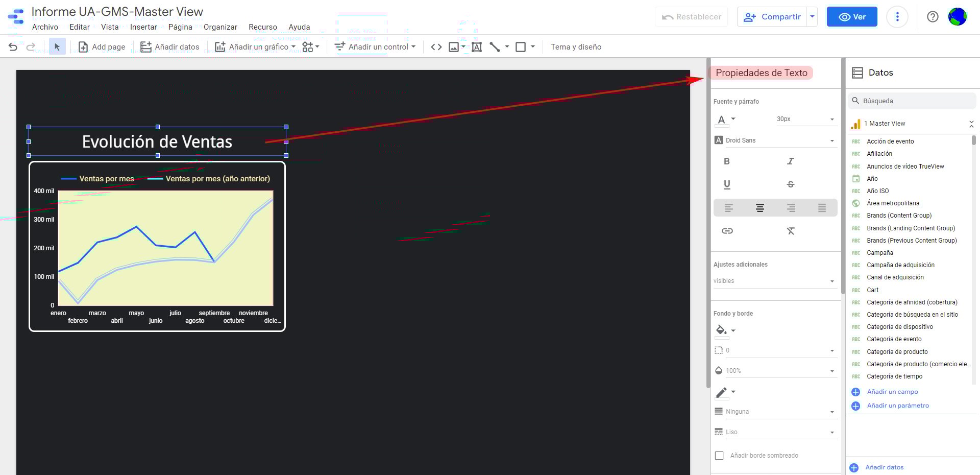The image size is (980, 475).
Task: Open the Recurso menu
Action: click(x=263, y=27)
